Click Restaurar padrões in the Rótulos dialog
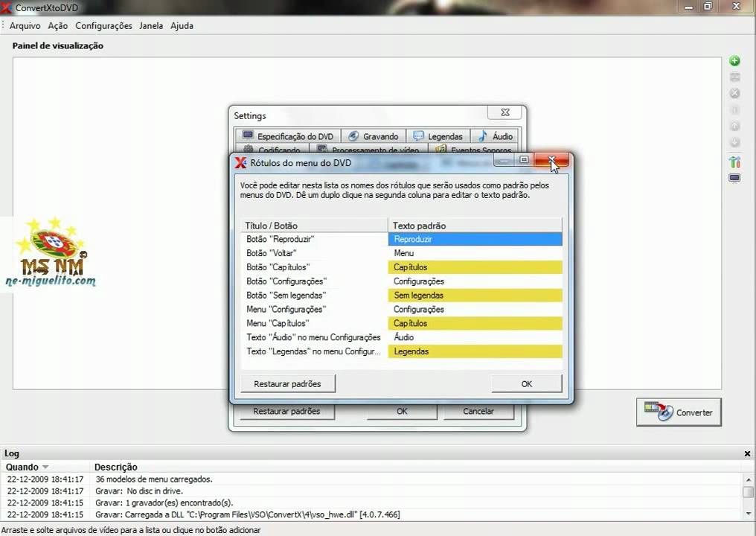 pos(288,384)
